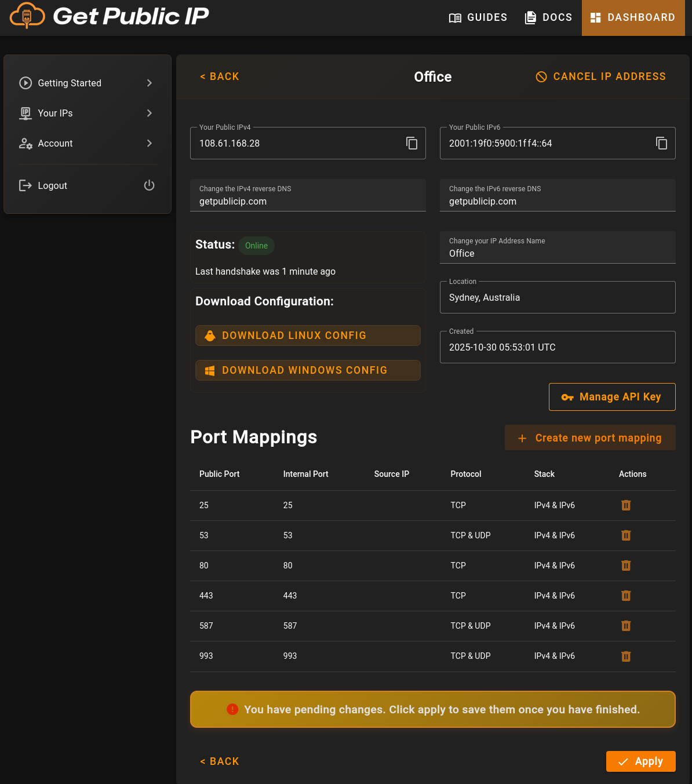Delete the port 53 mapping
This screenshot has height=784, width=692.
626,535
